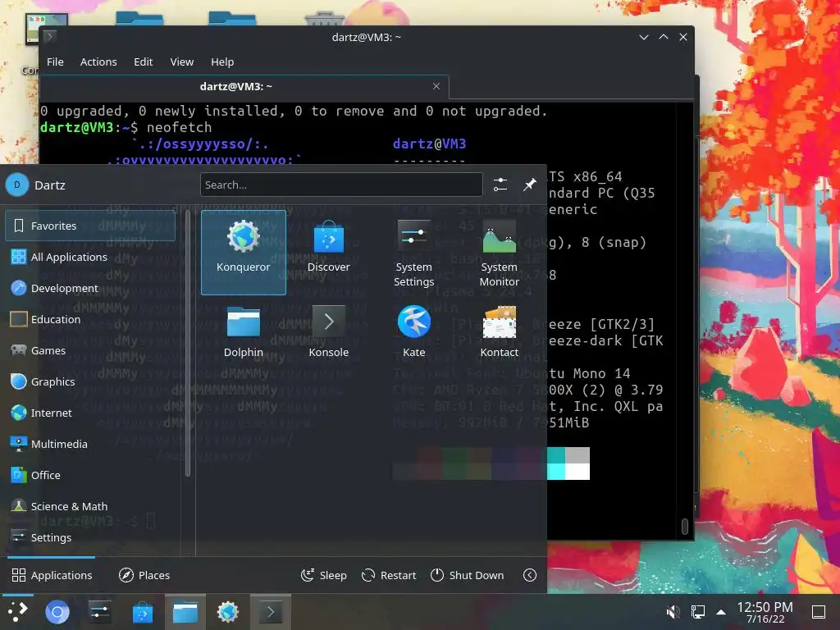Open Dolphin file manager in favorites
The width and height of the screenshot is (840, 630).
[243, 332]
